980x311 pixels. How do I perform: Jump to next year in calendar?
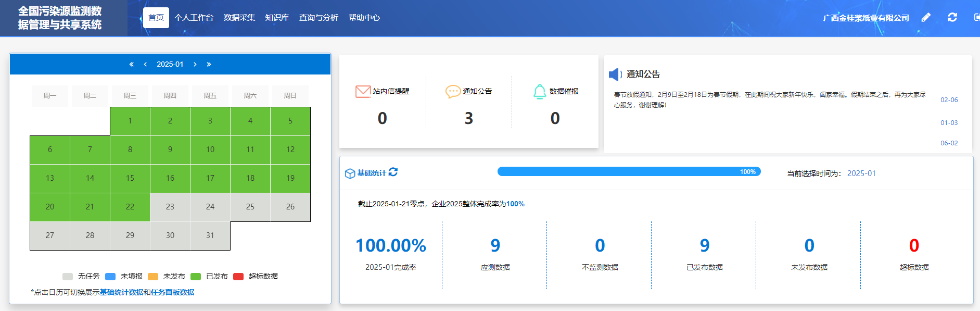coord(209,65)
